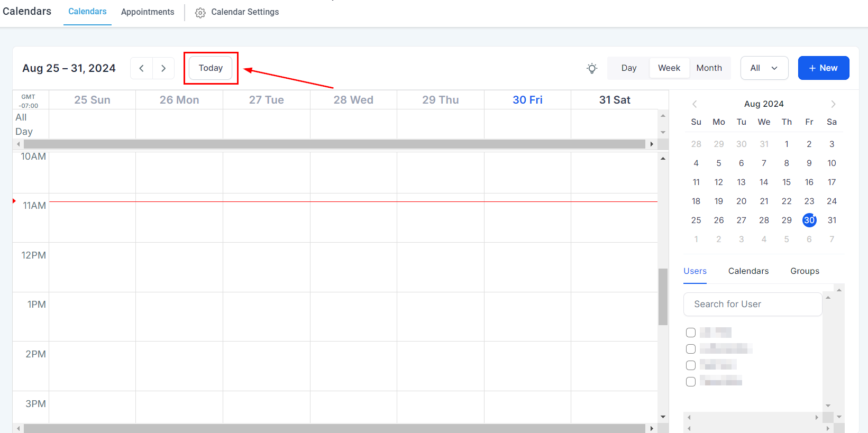Click the down arrow of all-day row scrollbar
The height and width of the screenshot is (433, 868).
(663, 133)
